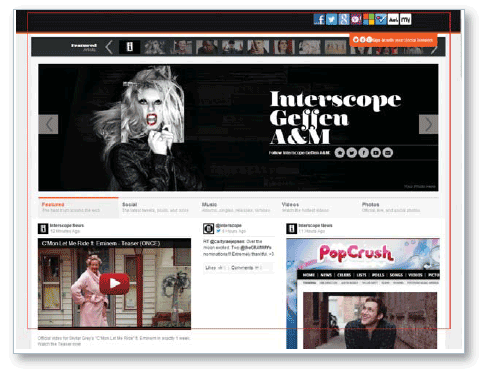
Task: Show the next hero banner slide
Action: [428, 124]
